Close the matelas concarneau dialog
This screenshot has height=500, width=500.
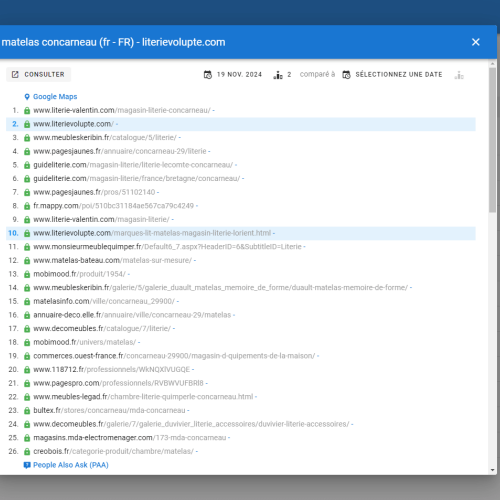pyautogui.click(x=476, y=42)
